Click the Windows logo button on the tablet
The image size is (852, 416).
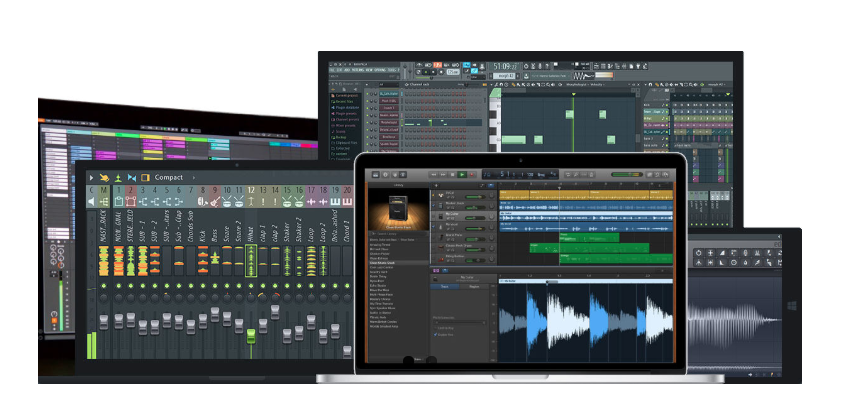point(792,306)
